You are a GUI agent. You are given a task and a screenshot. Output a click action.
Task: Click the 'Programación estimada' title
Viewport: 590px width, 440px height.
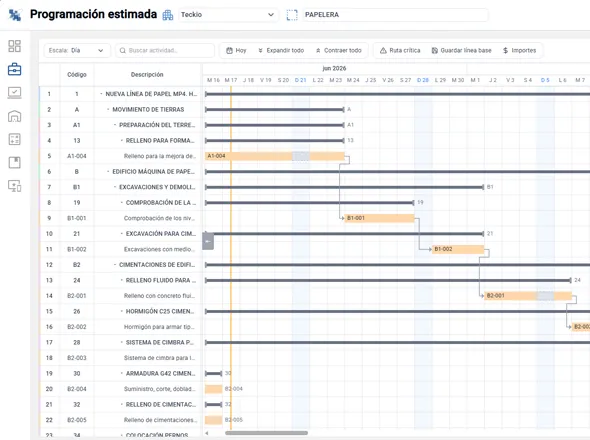tap(93, 14)
